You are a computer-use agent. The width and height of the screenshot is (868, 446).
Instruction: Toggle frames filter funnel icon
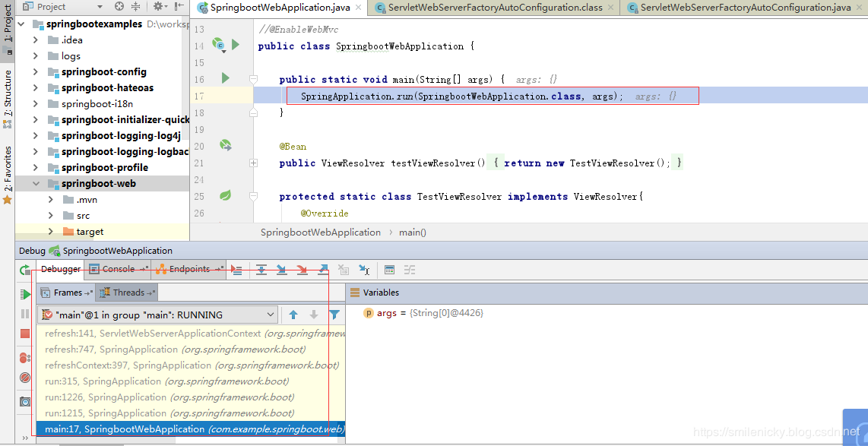pos(334,315)
